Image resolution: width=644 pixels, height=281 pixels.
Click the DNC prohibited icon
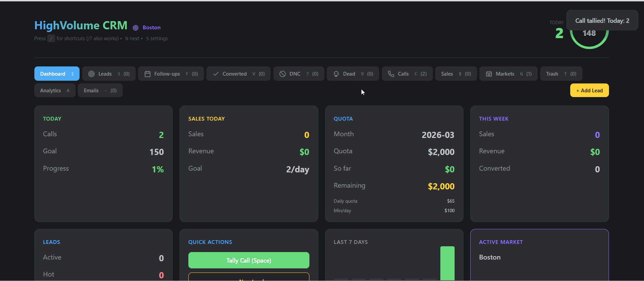tap(283, 74)
